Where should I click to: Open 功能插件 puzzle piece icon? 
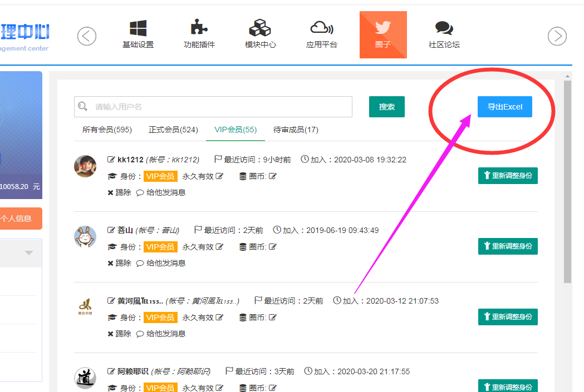click(199, 27)
